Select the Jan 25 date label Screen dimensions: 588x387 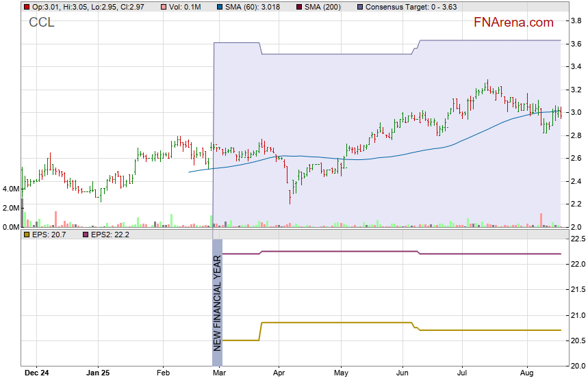[x=99, y=374]
